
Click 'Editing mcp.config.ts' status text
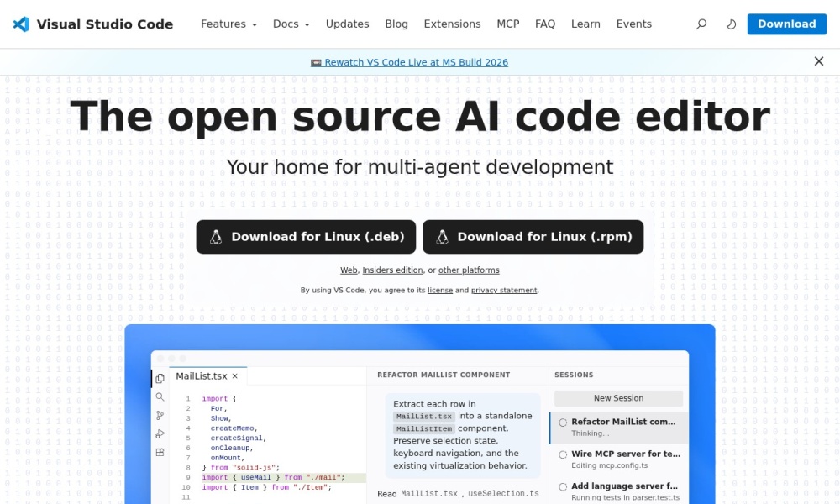coord(609,465)
